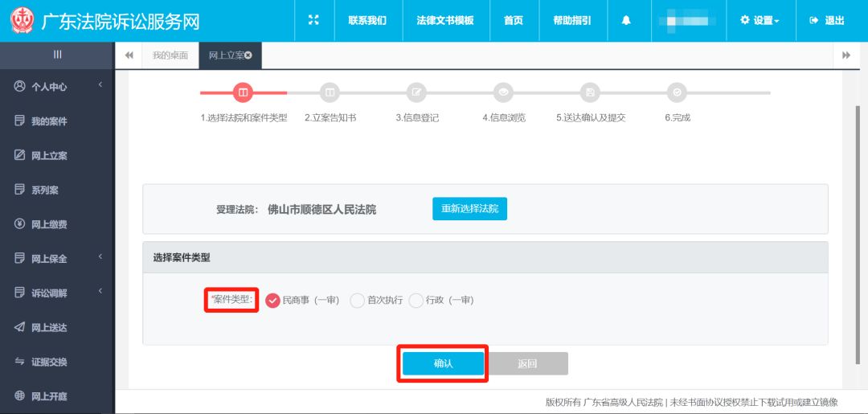Click the 确认 button
The width and height of the screenshot is (868, 414).
pos(444,363)
